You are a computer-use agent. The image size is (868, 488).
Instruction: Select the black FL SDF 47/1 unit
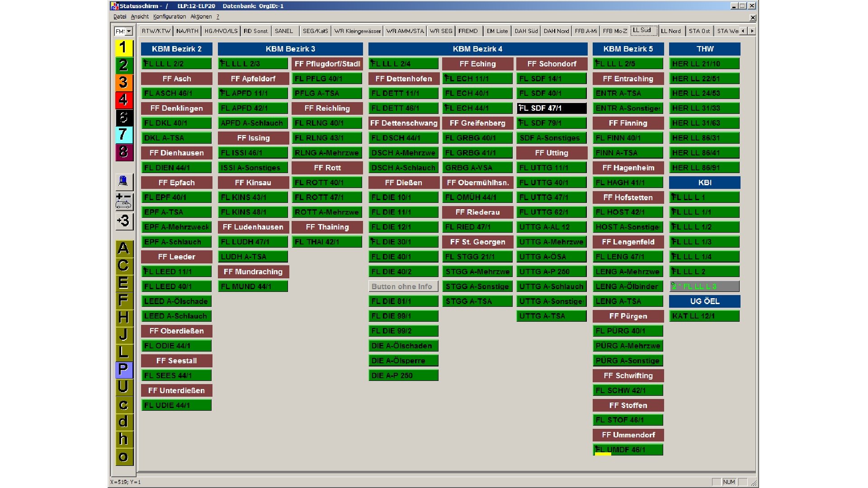click(x=551, y=108)
